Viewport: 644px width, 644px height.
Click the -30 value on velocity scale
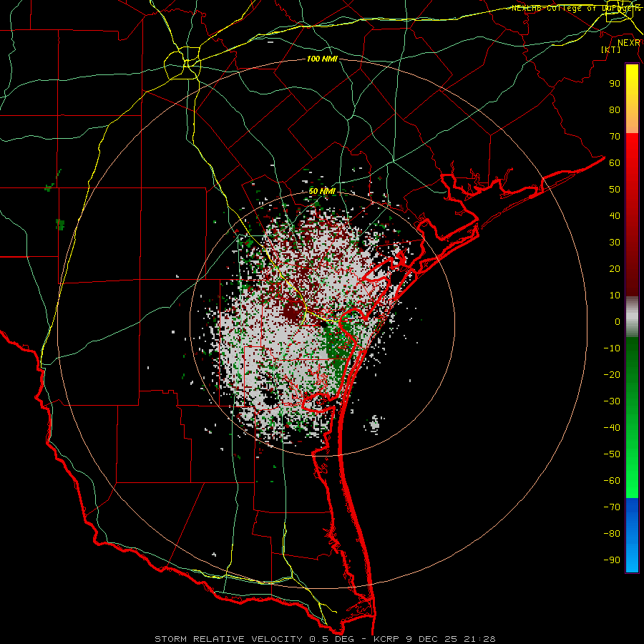pos(612,401)
